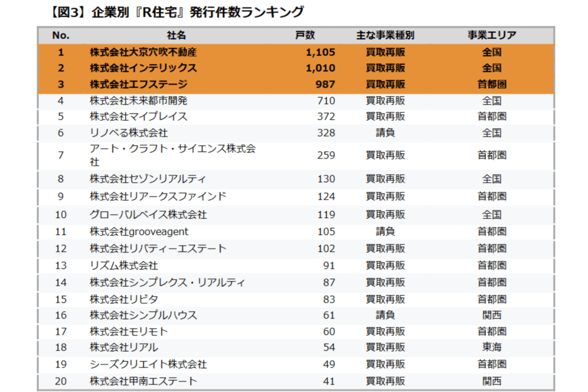The image size is (588, 392).
Task: Click company name 株式会社リバティーエステート
Action: 158,249
